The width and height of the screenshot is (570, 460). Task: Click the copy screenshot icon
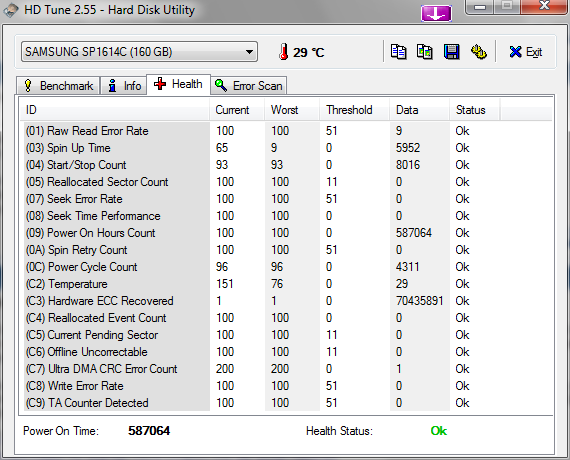[x=425, y=52]
